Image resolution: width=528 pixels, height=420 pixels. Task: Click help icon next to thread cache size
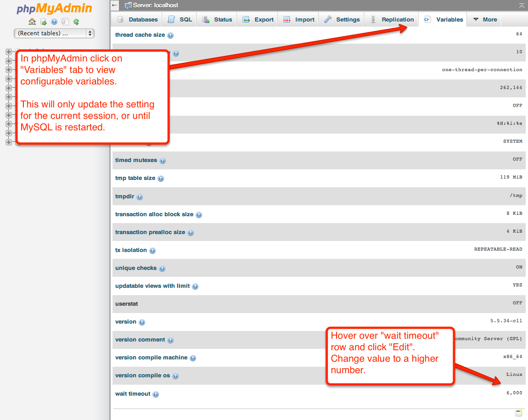tap(170, 35)
